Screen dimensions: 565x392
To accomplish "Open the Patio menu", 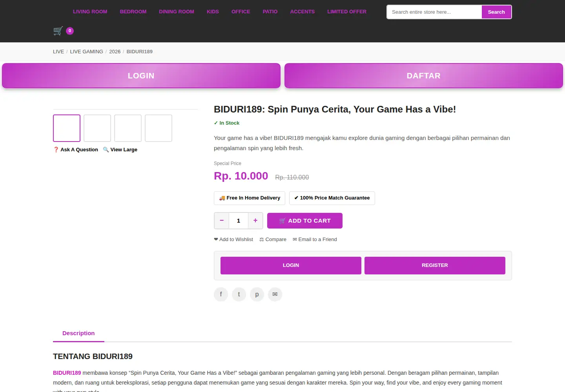I will click(270, 12).
